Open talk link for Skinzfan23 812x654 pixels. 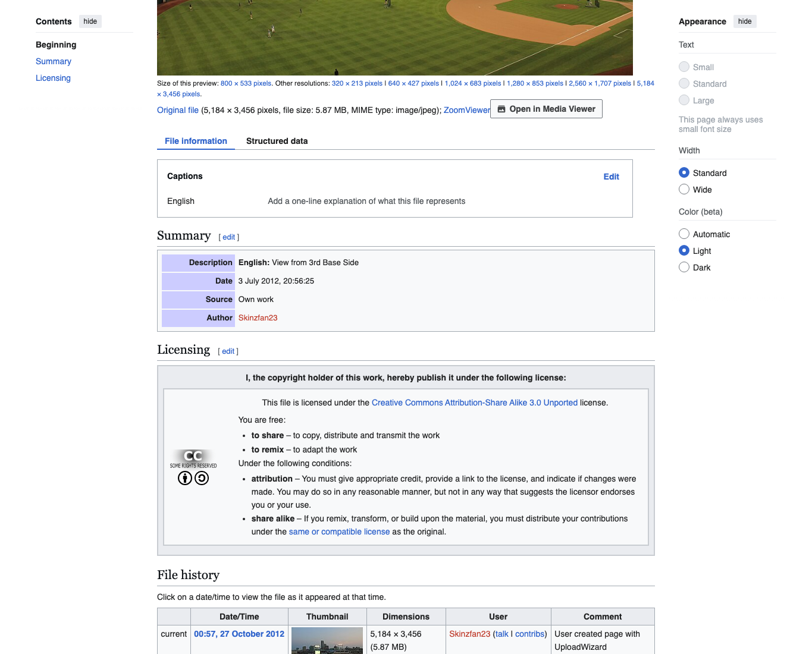502,634
